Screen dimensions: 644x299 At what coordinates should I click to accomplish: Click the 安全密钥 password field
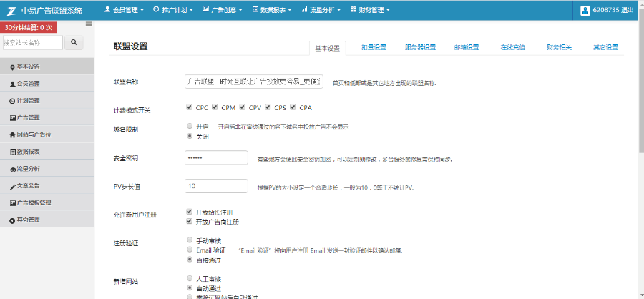click(x=216, y=157)
